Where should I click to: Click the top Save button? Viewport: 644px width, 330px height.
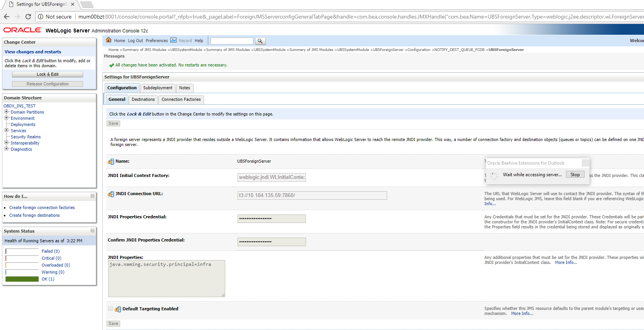114,124
